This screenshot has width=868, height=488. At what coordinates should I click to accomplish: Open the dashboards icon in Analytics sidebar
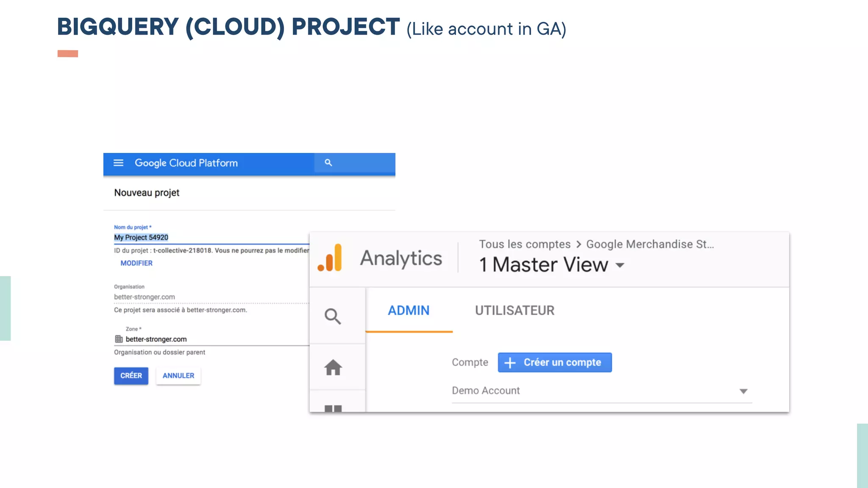[333, 408]
